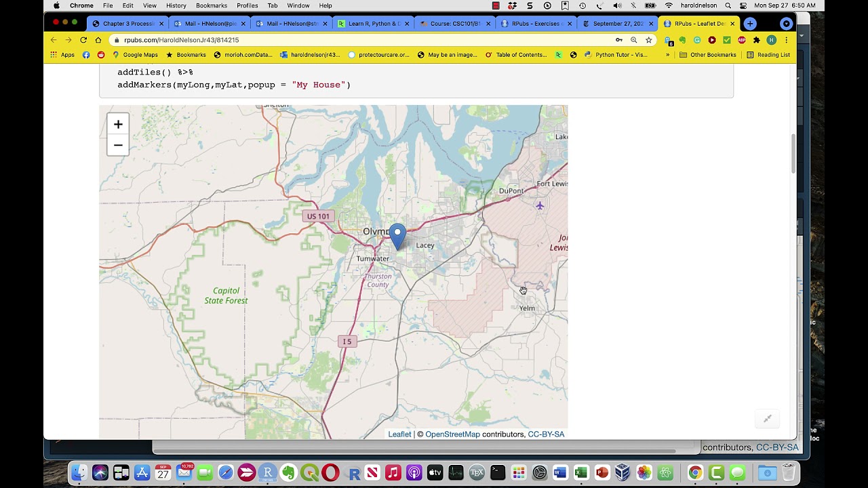The width and height of the screenshot is (868, 488).
Task: Bookmark this page with the star icon
Action: [648, 40]
